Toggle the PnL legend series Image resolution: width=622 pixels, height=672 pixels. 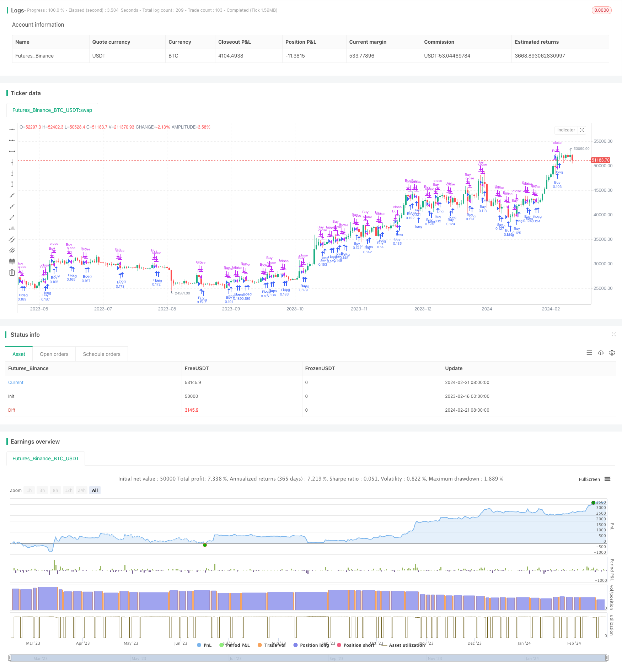point(204,645)
